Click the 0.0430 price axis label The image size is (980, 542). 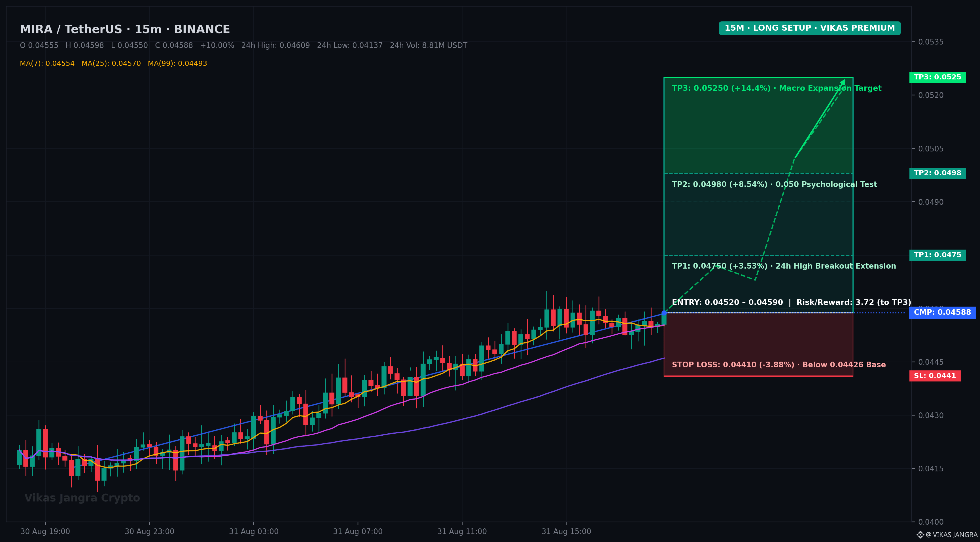(931, 416)
